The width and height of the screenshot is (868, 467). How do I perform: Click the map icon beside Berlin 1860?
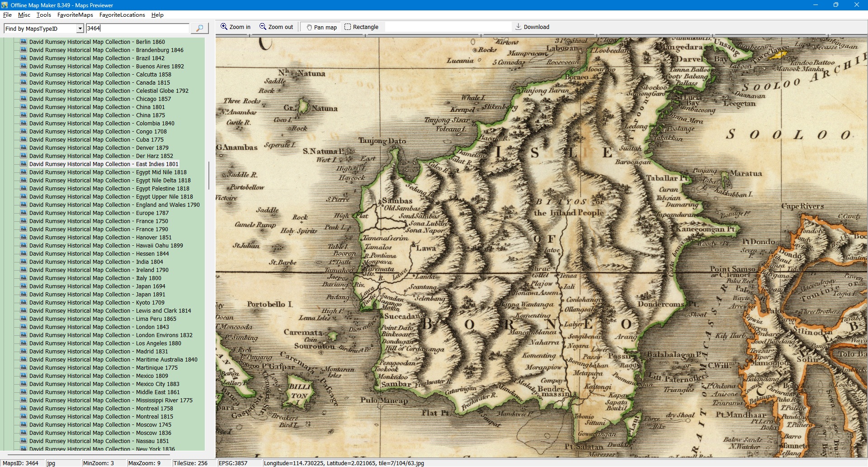click(x=24, y=42)
